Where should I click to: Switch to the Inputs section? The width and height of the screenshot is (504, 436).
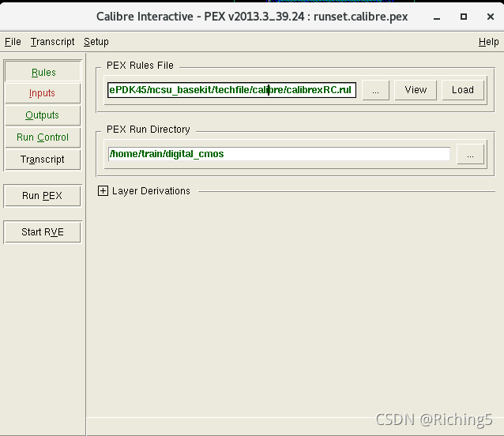pyautogui.click(x=43, y=93)
